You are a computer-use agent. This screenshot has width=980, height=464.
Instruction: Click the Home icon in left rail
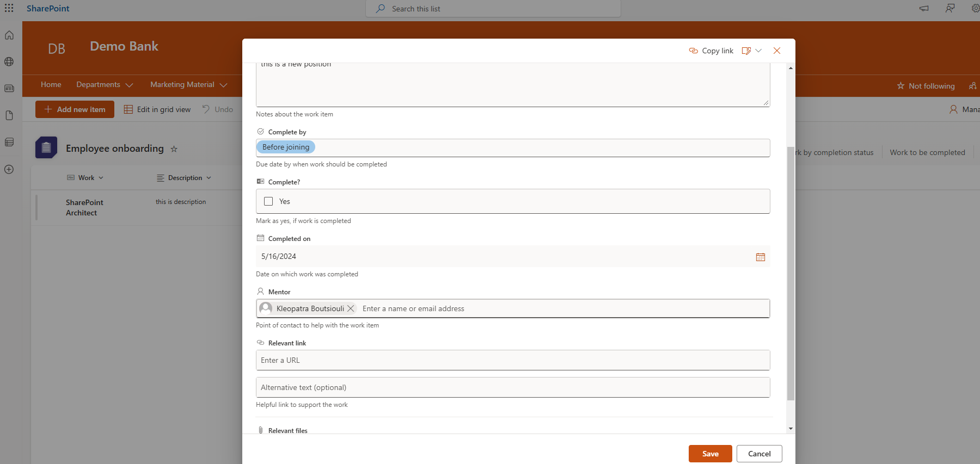click(9, 35)
